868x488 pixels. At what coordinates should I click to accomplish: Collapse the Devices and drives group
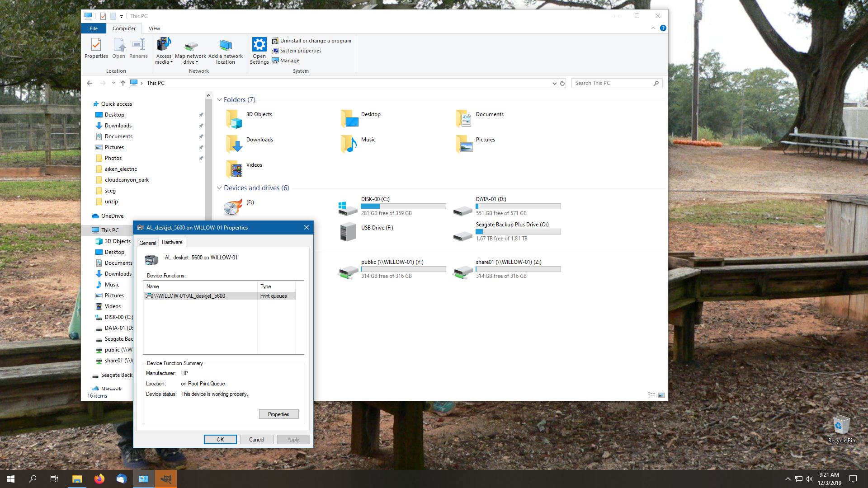point(219,188)
